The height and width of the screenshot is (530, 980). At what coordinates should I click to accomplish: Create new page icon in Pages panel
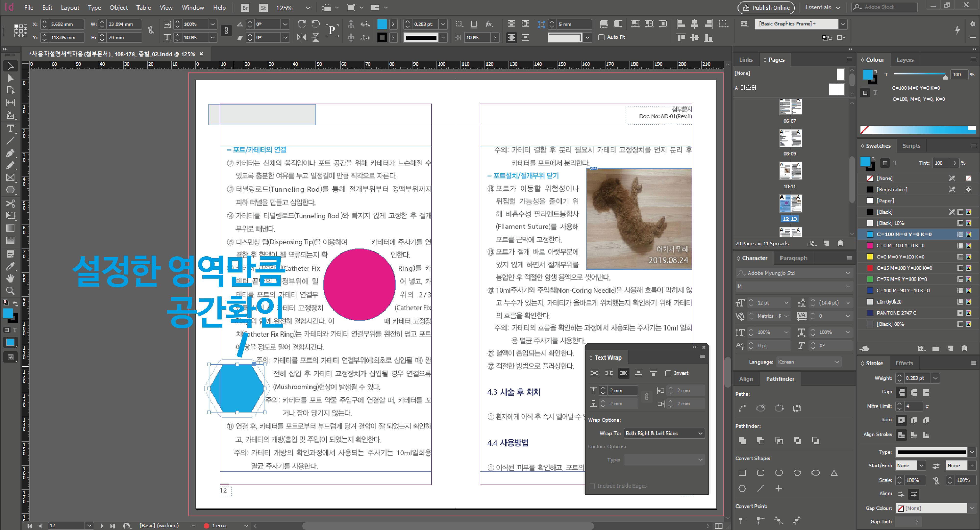point(826,243)
